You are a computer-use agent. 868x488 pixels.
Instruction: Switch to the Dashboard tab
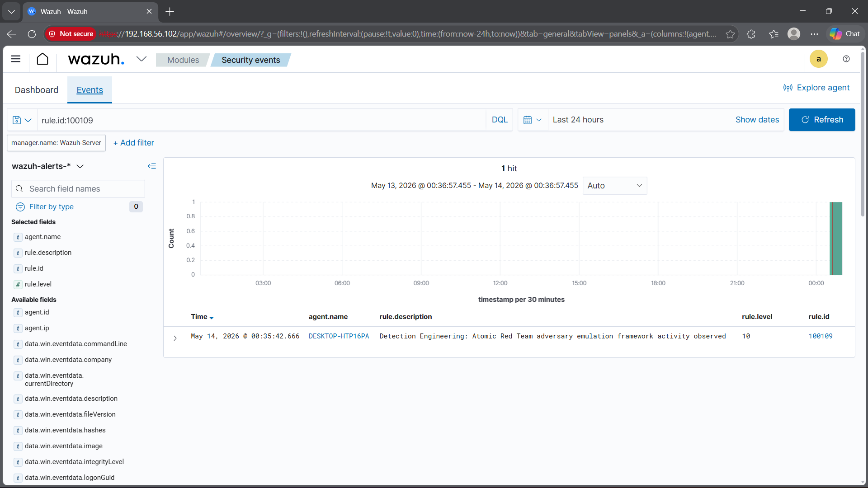point(36,90)
